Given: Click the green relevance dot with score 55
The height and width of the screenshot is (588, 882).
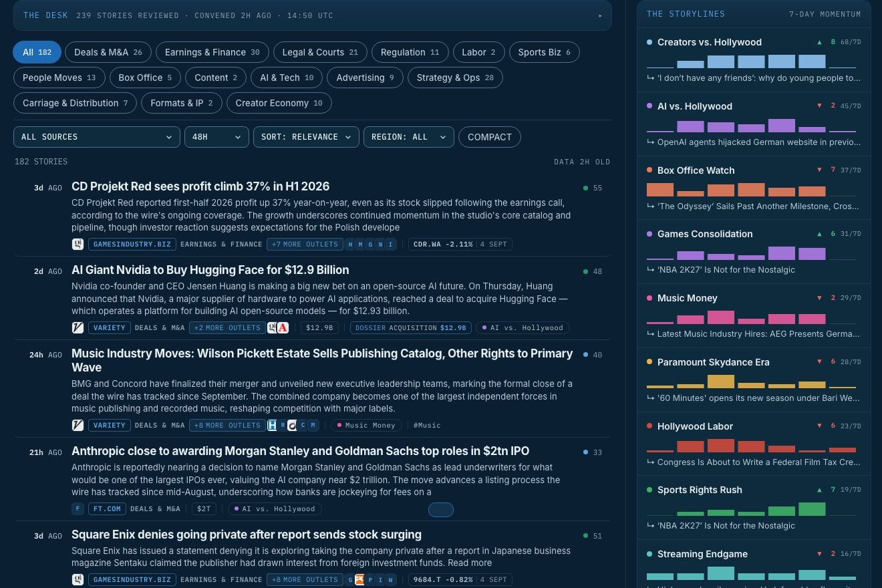Looking at the screenshot, I should click(x=586, y=188).
